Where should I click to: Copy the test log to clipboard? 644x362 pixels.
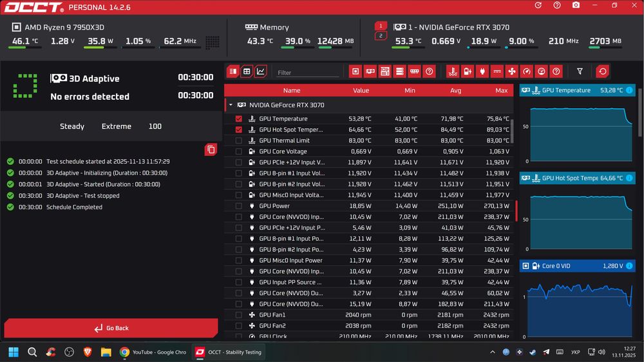[211, 149]
